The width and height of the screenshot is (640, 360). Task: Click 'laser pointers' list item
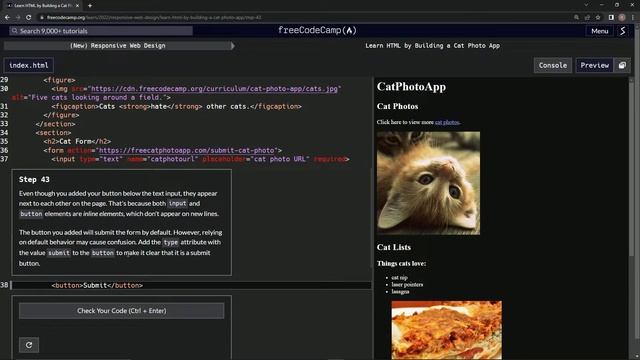tap(407, 285)
